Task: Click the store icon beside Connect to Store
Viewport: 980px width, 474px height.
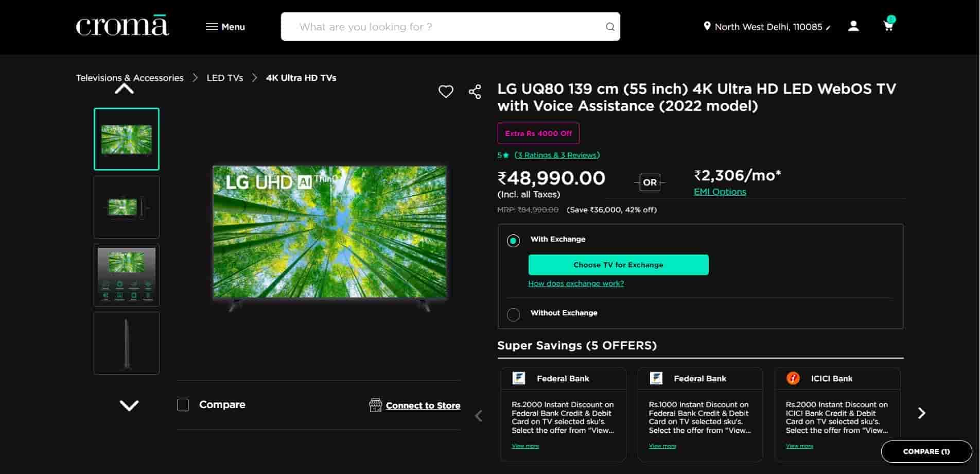Action: [375, 405]
